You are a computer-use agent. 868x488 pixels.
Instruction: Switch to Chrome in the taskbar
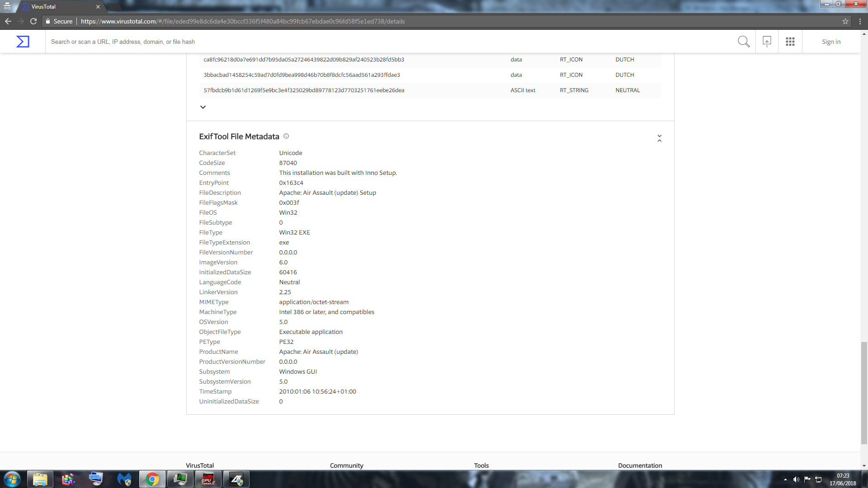[x=152, y=479]
